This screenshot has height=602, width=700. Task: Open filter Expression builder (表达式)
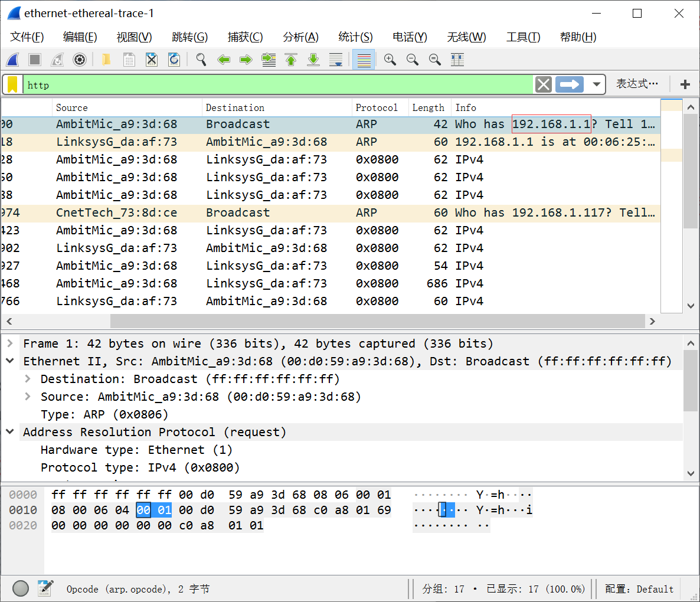pyautogui.click(x=637, y=83)
